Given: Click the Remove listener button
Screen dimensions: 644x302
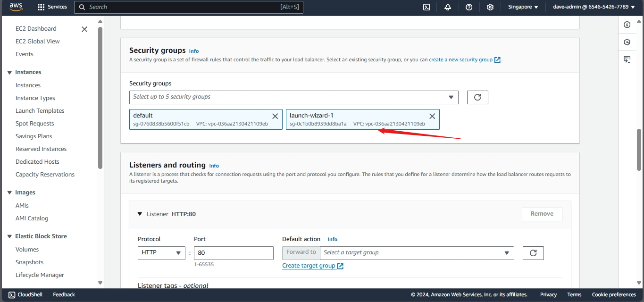Looking at the screenshot, I should tap(542, 214).
